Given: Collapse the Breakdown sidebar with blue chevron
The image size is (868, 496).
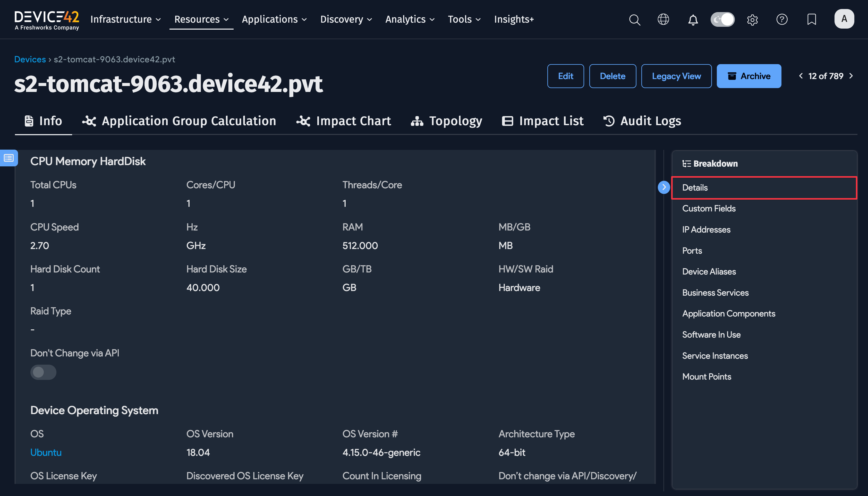Looking at the screenshot, I should coord(663,187).
